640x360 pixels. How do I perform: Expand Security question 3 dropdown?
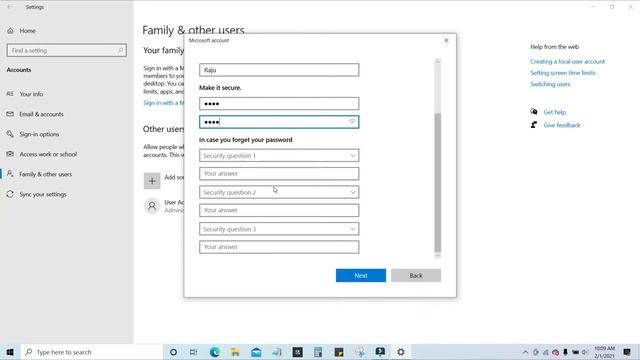[279, 229]
